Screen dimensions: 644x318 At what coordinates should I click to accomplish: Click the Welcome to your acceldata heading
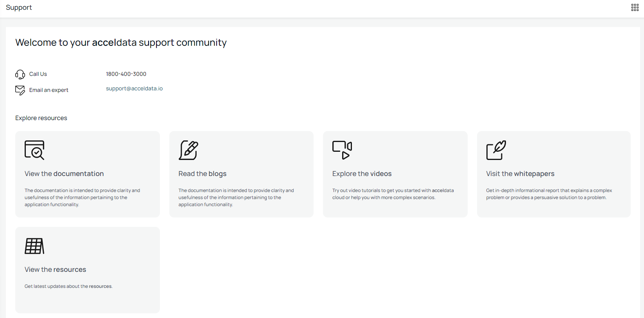click(x=121, y=42)
